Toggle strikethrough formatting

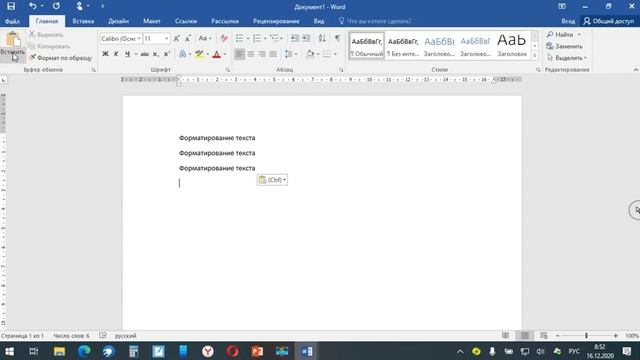pyautogui.click(x=144, y=54)
